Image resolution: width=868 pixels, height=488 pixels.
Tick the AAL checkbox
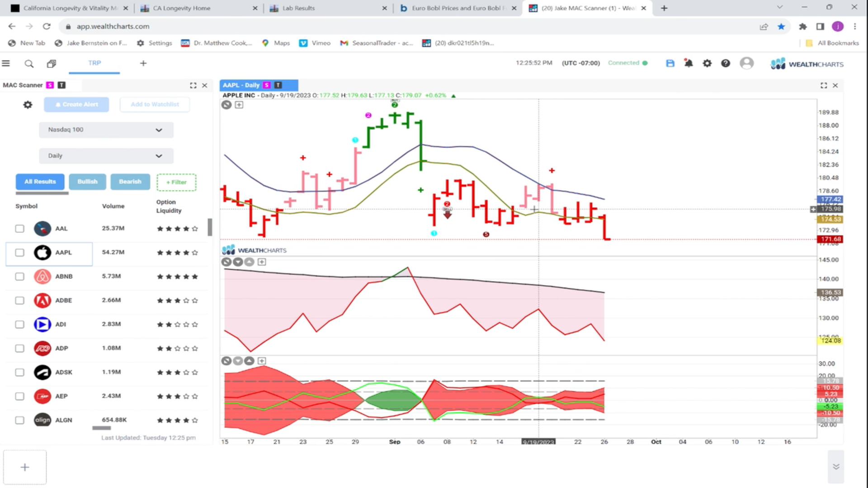pos(19,229)
